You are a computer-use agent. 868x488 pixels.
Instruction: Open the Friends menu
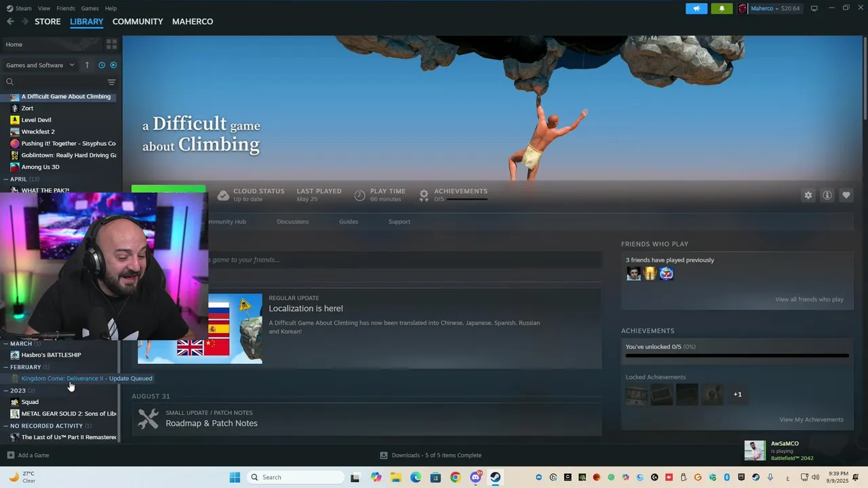click(x=66, y=8)
